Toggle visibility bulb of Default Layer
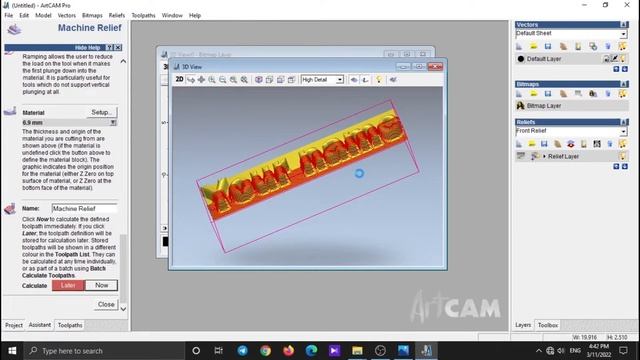 point(623,59)
